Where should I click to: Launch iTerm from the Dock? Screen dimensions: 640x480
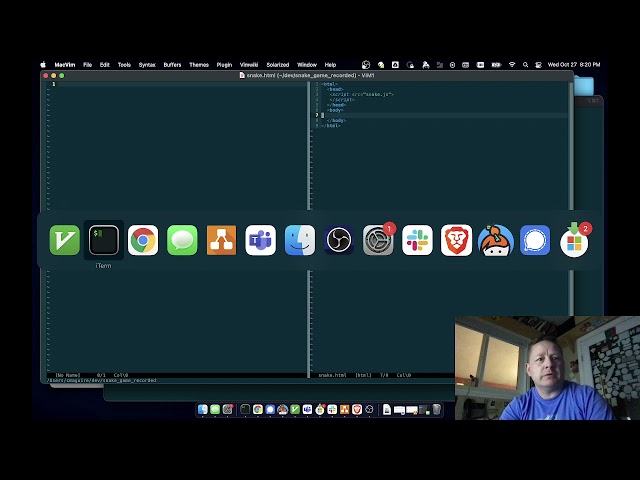pos(245,409)
